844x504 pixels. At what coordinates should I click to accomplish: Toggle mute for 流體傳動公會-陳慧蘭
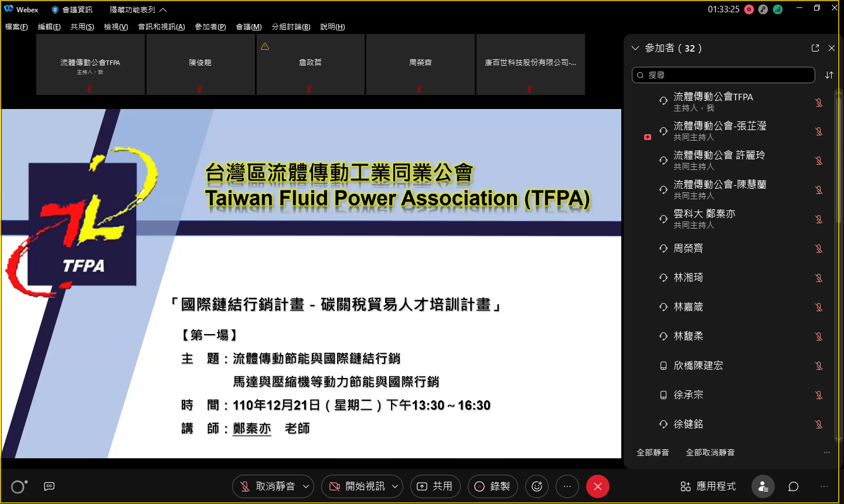click(819, 190)
